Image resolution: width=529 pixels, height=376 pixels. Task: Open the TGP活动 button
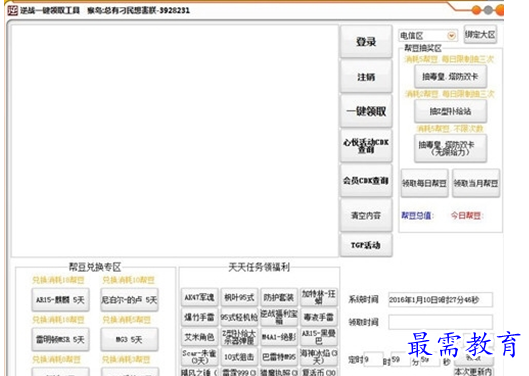[x=366, y=245]
